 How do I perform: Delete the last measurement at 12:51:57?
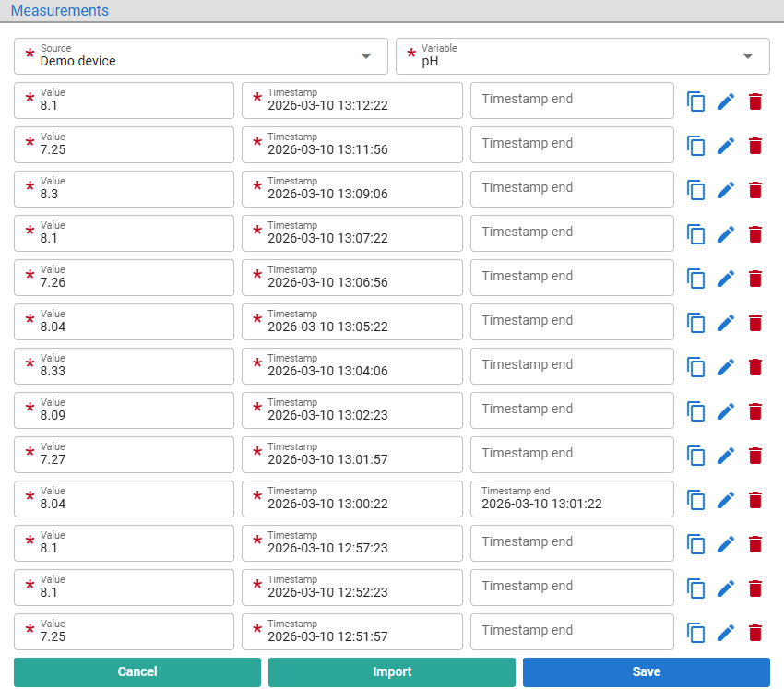pos(755,633)
